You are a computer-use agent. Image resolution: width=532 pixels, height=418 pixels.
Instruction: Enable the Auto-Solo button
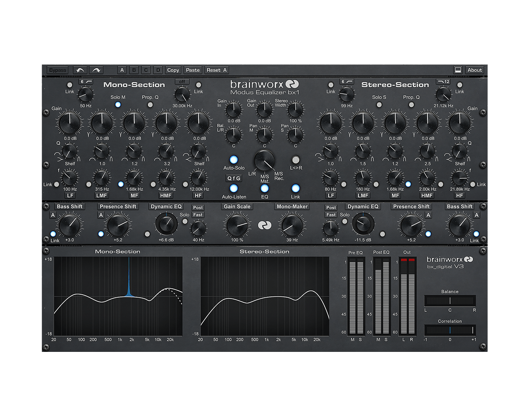(x=234, y=160)
